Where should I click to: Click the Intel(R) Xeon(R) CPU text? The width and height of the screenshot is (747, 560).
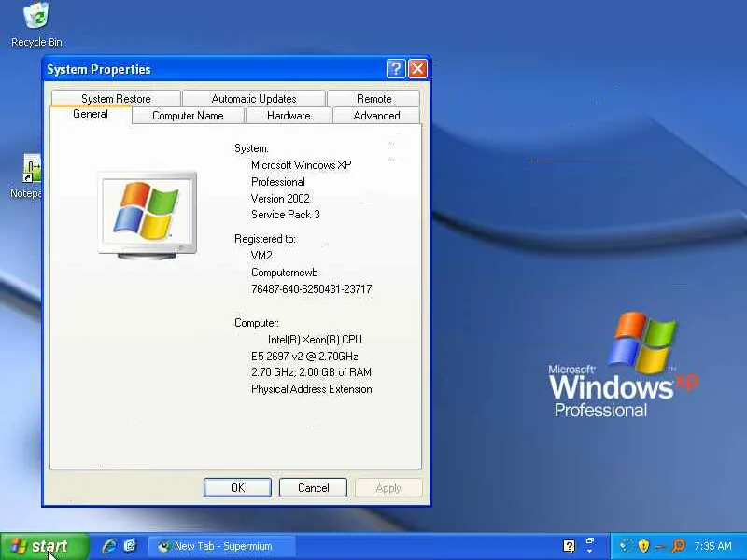click(315, 340)
